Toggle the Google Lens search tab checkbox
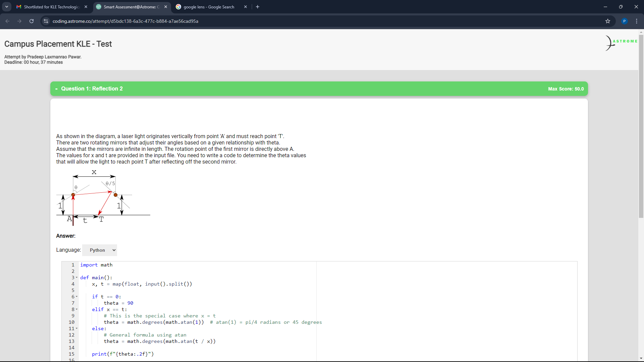The width and height of the screenshot is (644, 362). pos(211,7)
